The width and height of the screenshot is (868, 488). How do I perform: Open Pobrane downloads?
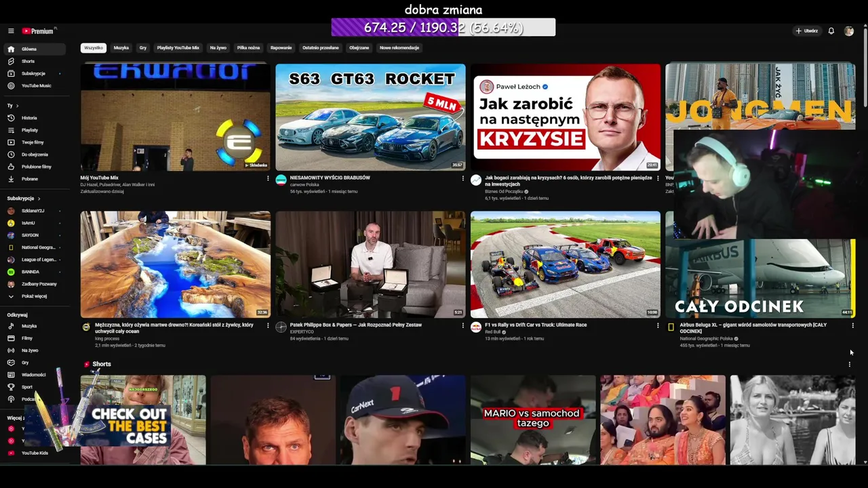click(x=34, y=179)
